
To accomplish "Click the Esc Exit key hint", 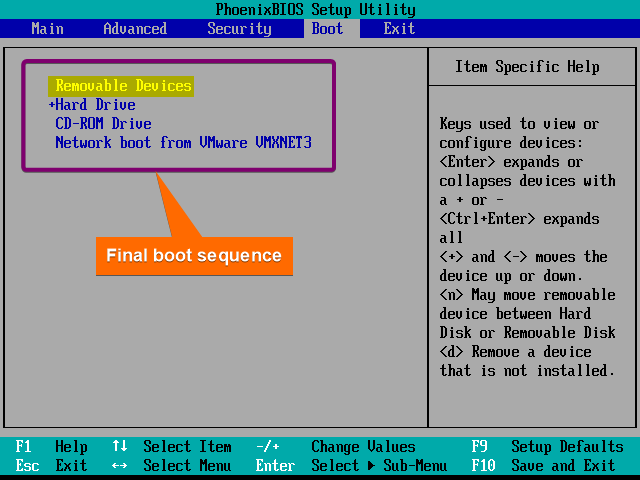I will [51, 466].
